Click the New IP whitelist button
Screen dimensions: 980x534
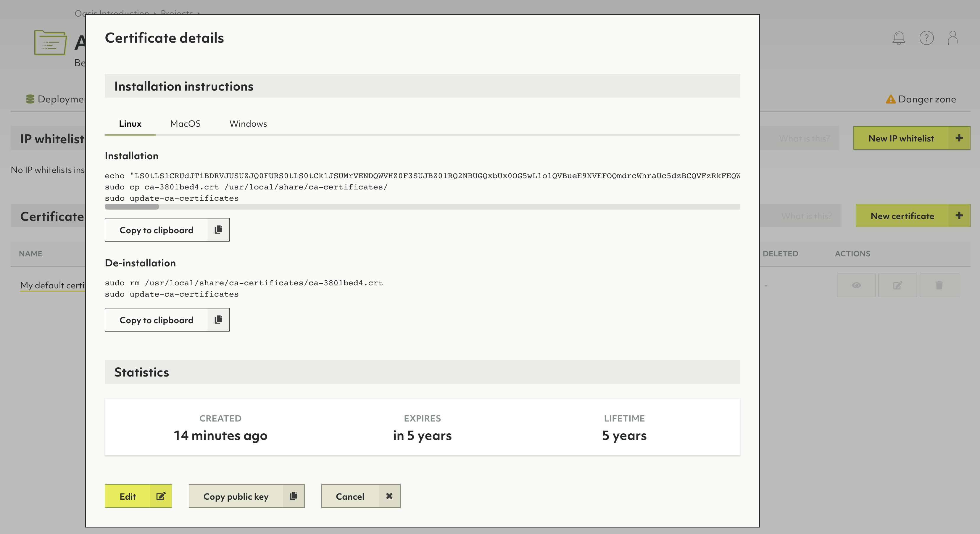tap(901, 138)
